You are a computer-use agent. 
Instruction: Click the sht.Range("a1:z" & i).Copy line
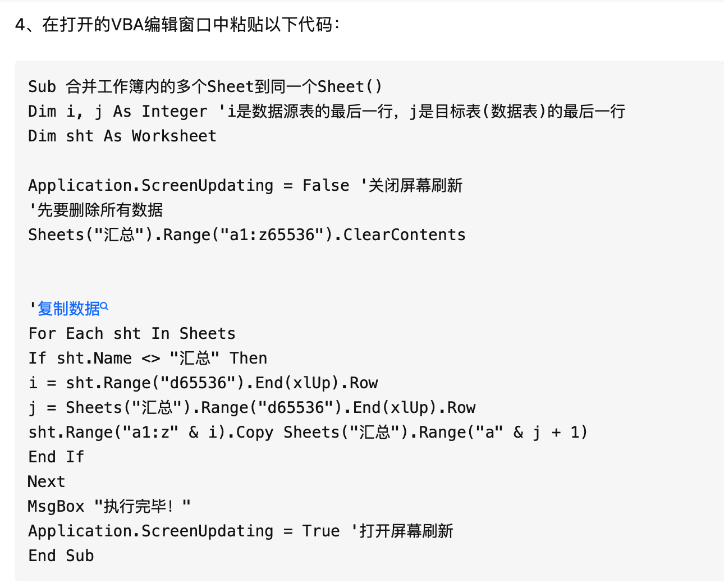308,433
